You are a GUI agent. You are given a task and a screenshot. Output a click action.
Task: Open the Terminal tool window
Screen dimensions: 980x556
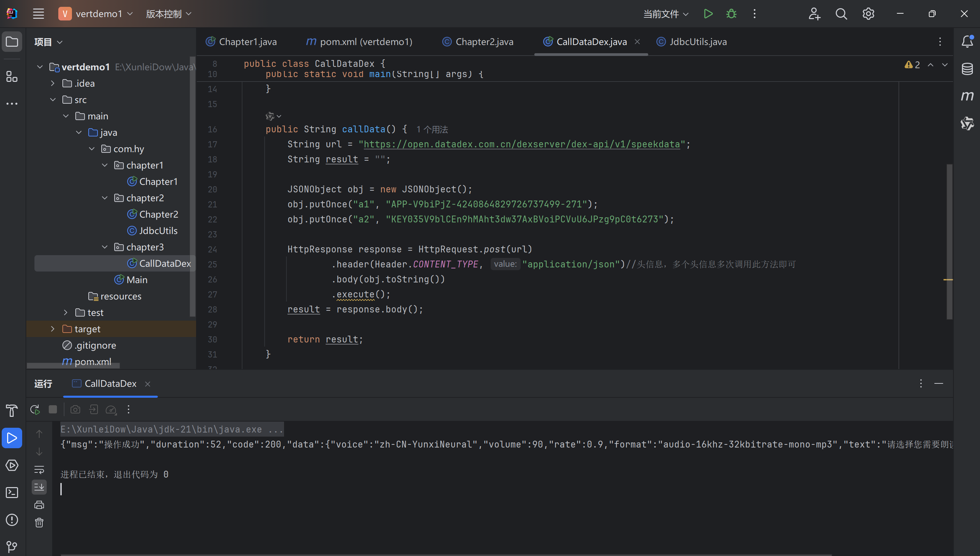(x=12, y=493)
